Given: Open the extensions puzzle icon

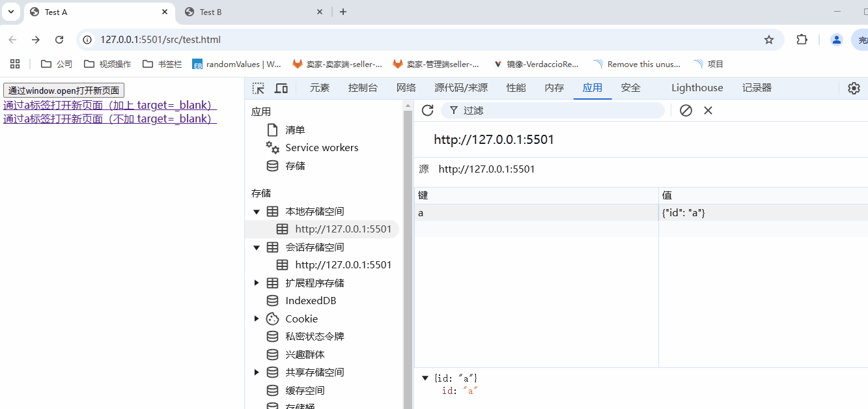Looking at the screenshot, I should 802,40.
